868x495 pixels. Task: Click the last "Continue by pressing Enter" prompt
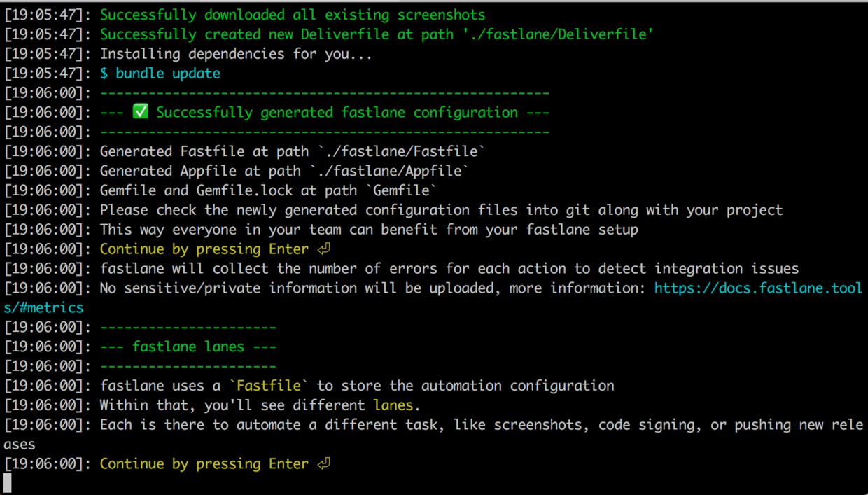(204, 463)
